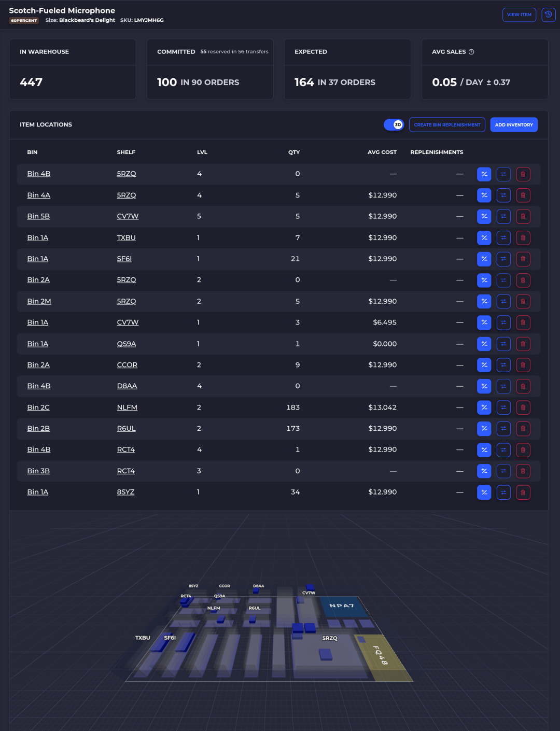Adjust quantity for Bin 1A on shelf SF6I

point(484,259)
